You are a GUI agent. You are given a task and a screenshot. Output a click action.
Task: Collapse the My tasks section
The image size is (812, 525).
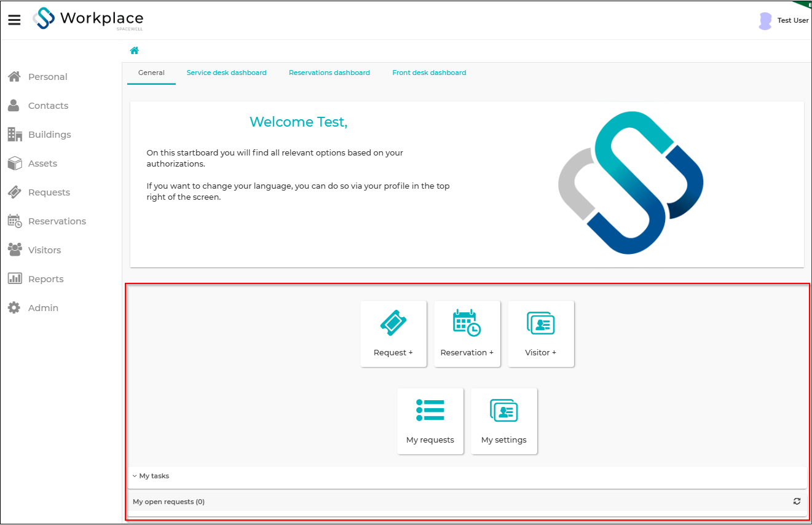(x=135, y=476)
